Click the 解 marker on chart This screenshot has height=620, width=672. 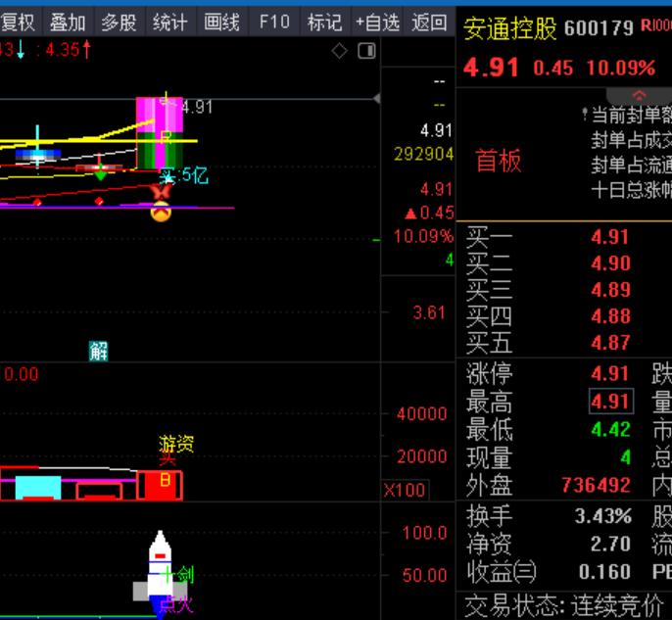tap(99, 351)
